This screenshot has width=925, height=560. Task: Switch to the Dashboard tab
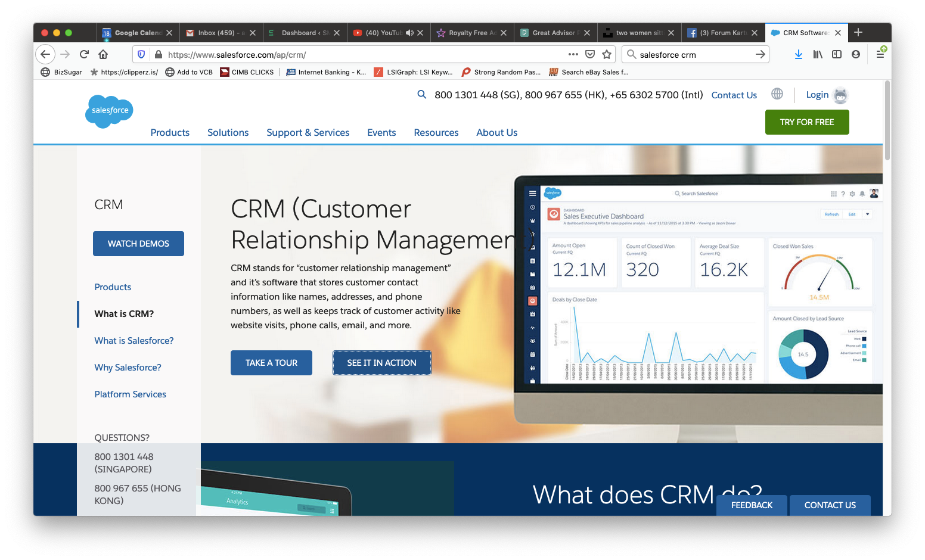point(304,33)
